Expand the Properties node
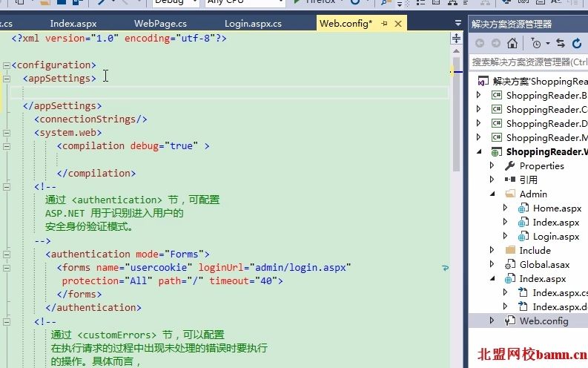Screen dimensions: 588x368 tap(492, 165)
